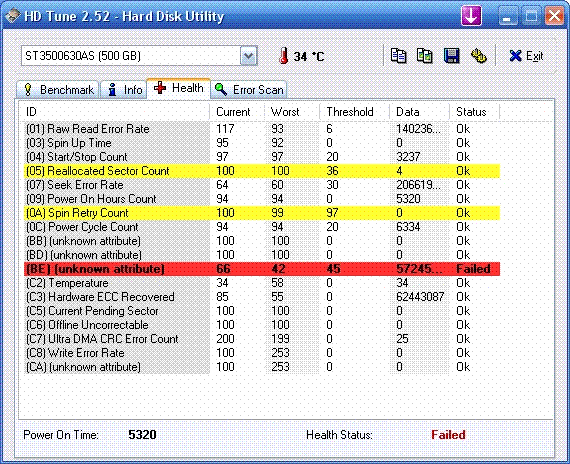570x464 pixels.
Task: Click the ST3500630AS drive combo box
Action: [139, 56]
